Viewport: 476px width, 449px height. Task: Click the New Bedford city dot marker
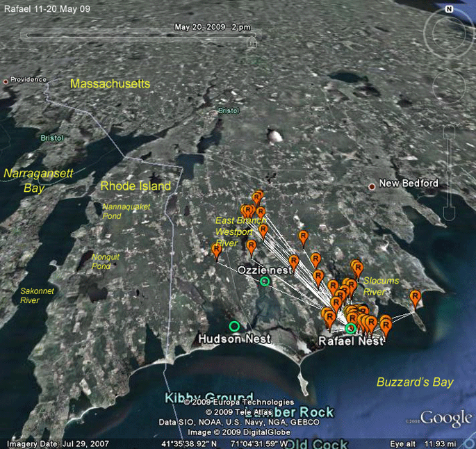point(371,187)
